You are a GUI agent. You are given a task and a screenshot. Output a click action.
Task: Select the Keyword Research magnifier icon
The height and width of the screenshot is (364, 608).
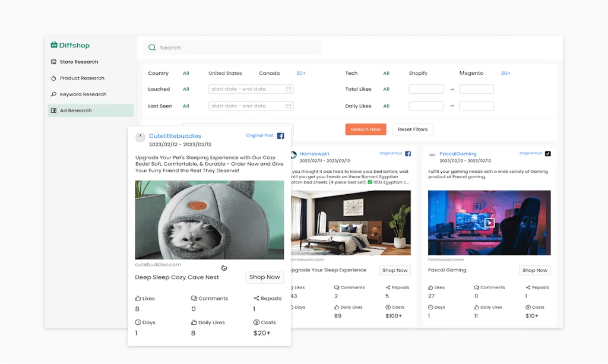(x=53, y=94)
